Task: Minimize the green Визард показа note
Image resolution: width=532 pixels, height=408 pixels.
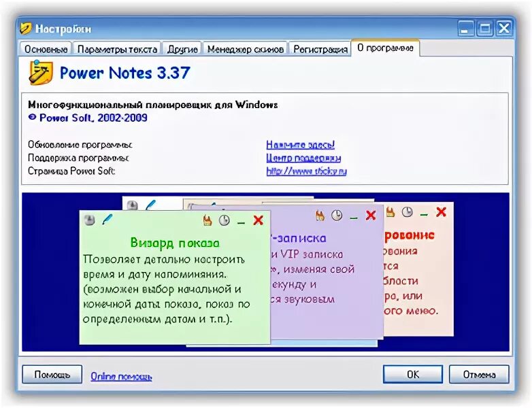Action: pyautogui.click(x=242, y=223)
